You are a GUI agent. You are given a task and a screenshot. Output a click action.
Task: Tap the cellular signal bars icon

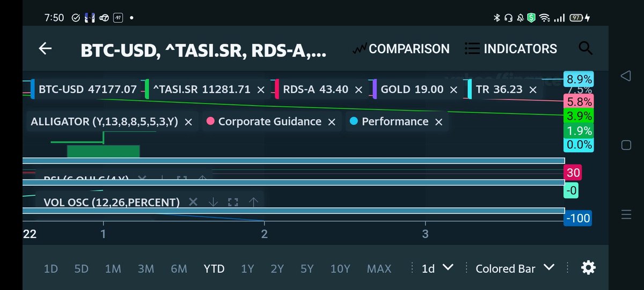click(559, 18)
